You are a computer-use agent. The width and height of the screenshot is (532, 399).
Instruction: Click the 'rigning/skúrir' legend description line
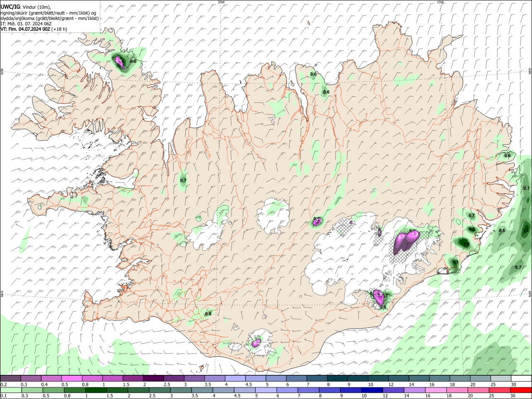tap(48, 13)
